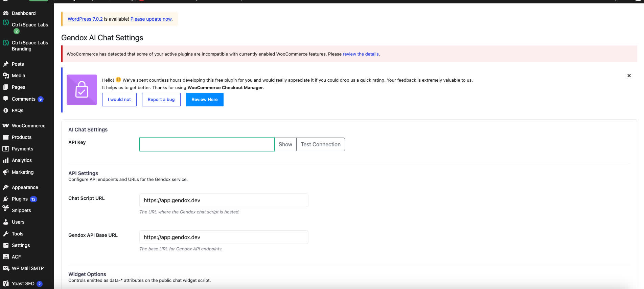Image resolution: width=644 pixels, height=289 pixels.
Task: Focus the API Key input field
Action: point(207,144)
